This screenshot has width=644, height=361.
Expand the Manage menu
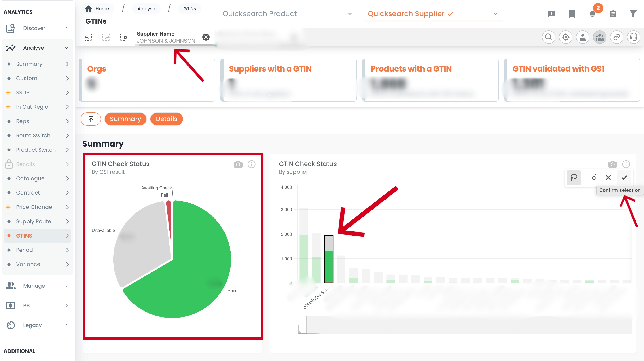[37, 286]
